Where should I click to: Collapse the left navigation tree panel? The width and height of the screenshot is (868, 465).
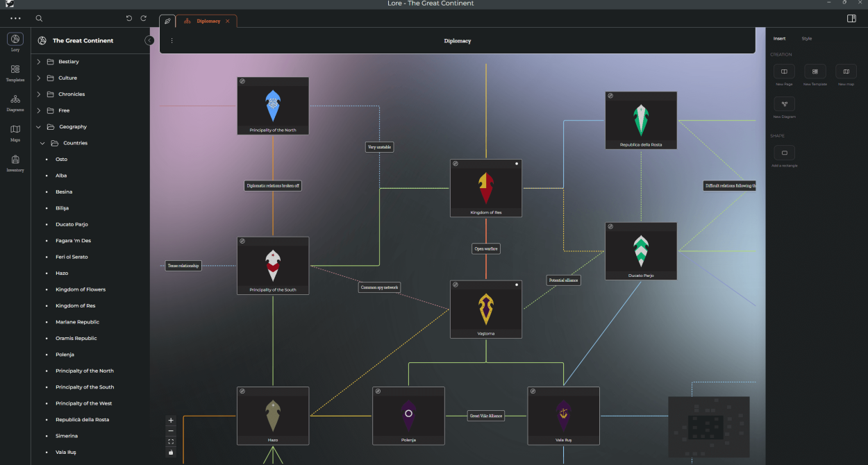[x=149, y=40]
